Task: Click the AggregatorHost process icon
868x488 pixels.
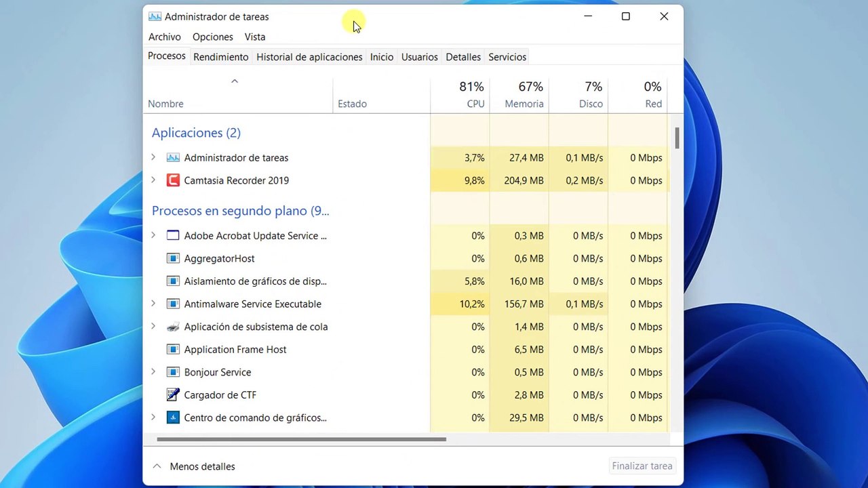Action: [173, 258]
